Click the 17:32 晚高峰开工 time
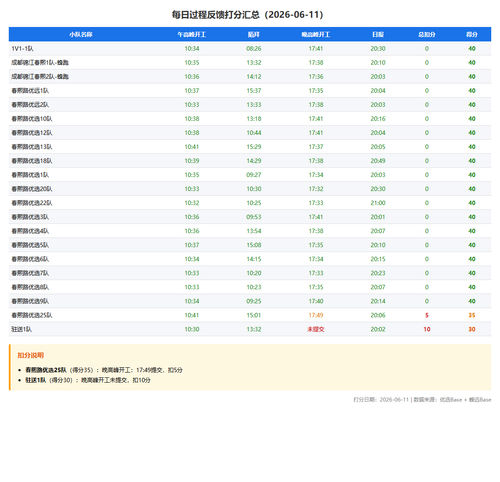Viewport: 500px width, 482px height. click(316, 189)
